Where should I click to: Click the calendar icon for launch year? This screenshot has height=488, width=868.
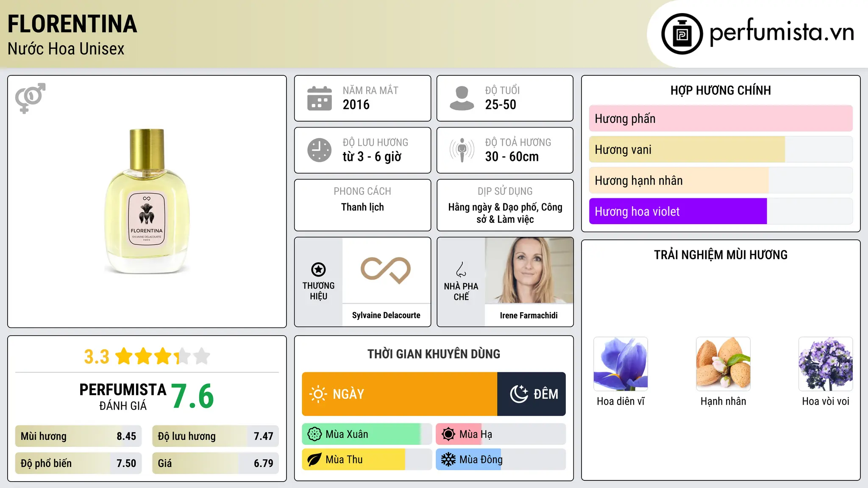(320, 98)
